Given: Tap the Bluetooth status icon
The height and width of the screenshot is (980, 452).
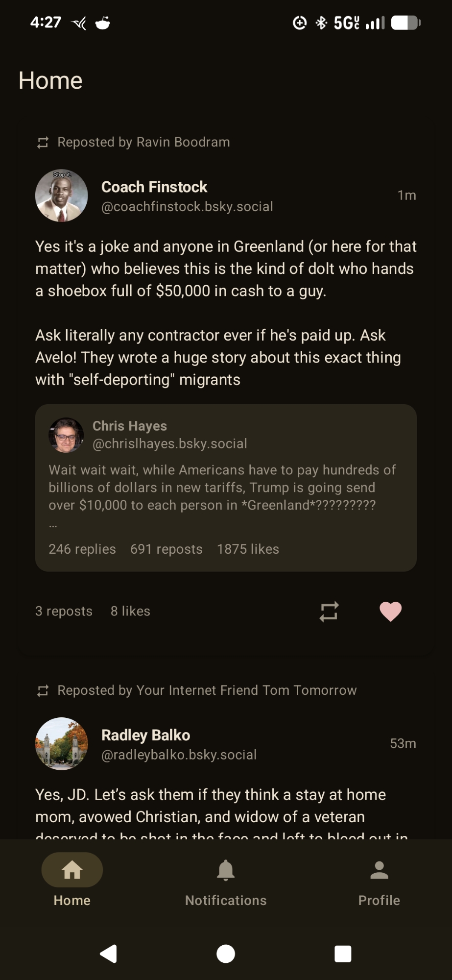Looking at the screenshot, I should (x=321, y=23).
